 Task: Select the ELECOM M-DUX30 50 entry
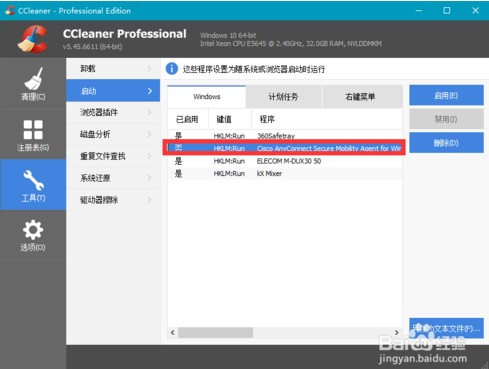[x=285, y=161]
